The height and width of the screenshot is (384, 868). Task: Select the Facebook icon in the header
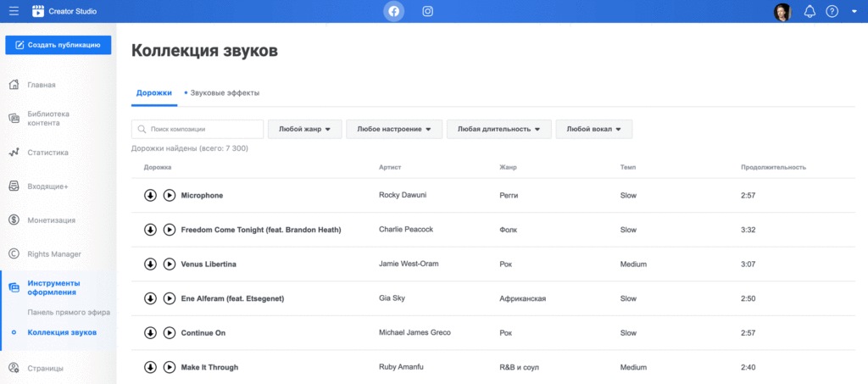pyautogui.click(x=393, y=11)
